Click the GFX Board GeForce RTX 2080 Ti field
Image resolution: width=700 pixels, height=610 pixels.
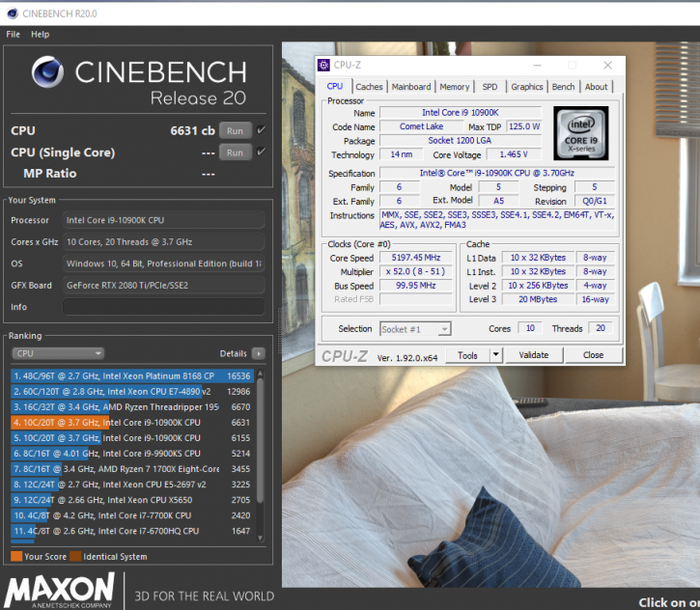pos(164,285)
